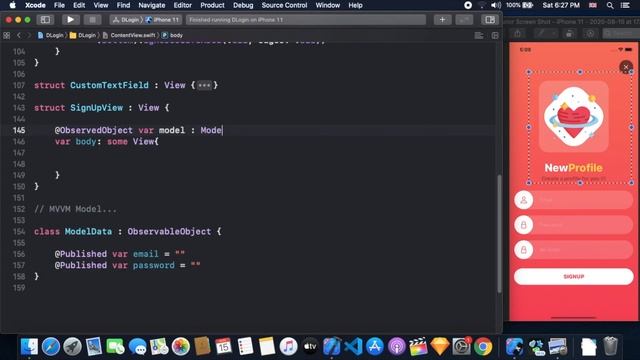Open System Preferences in dock

pyautogui.click(x=462, y=347)
